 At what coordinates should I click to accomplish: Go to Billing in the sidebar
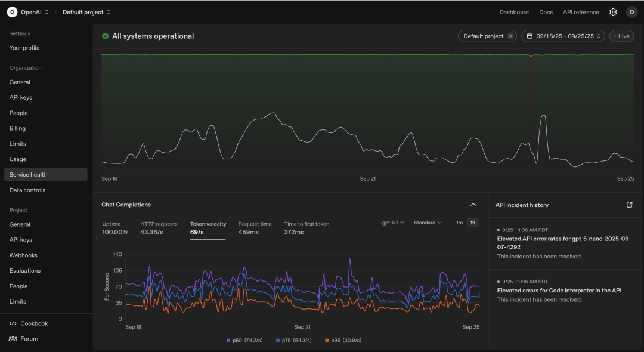tap(17, 128)
